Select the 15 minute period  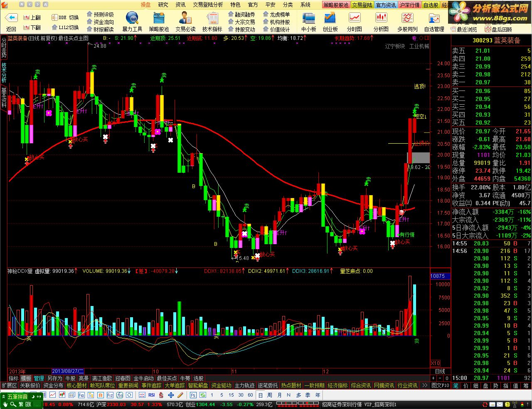pos(231,395)
